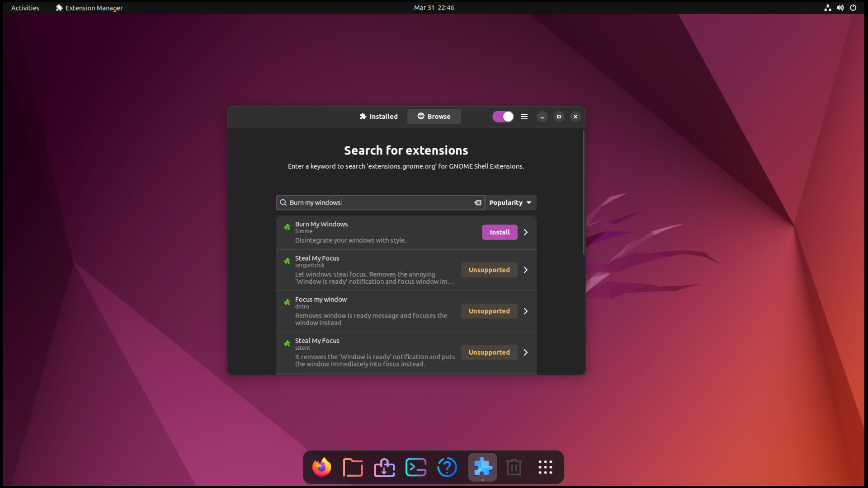Click the 'serguntchik' author name
The width and height of the screenshot is (868, 488).
(x=310, y=265)
